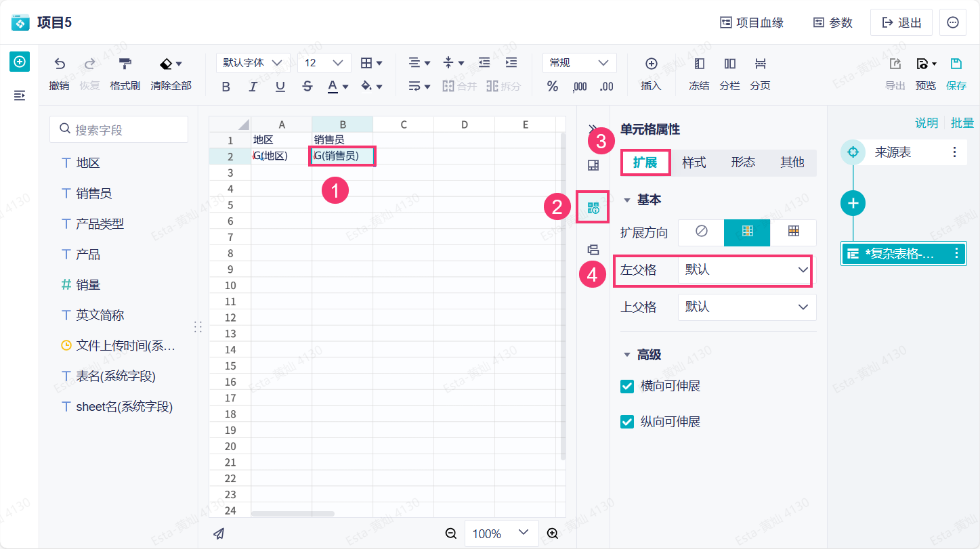Click the thousands separator (,000) icon
980x549 pixels.
click(x=580, y=87)
